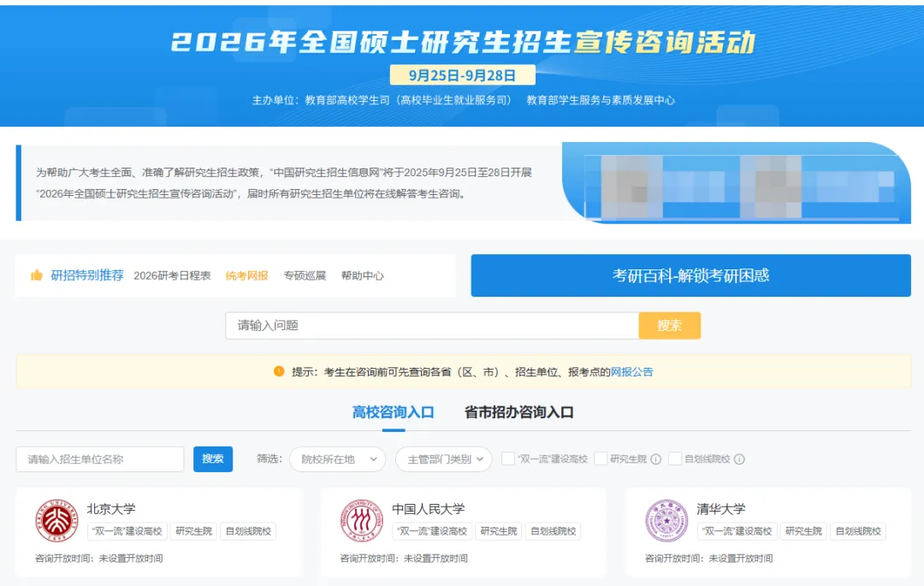This screenshot has width=924, height=586.
Task: Click the "双一流"建设高校 tag under 北京大学
Action: [127, 531]
